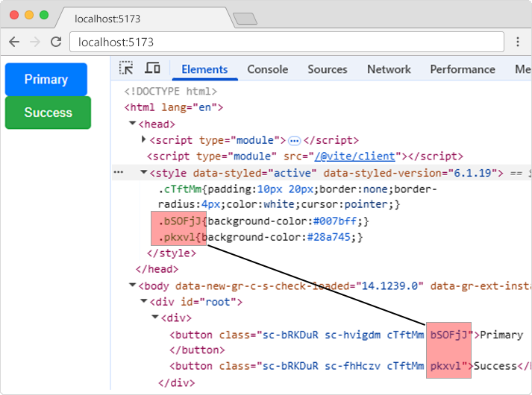The width and height of the screenshot is (532, 395).
Task: Open a new browser tab
Action: tap(244, 18)
